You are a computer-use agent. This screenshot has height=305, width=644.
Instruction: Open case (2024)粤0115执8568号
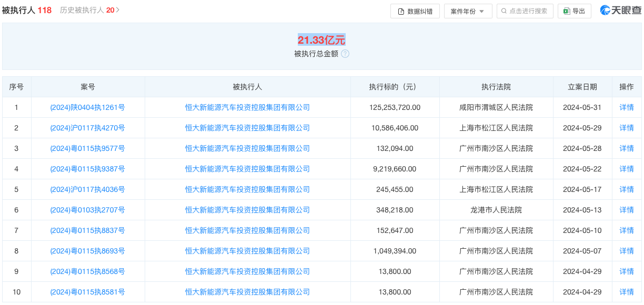(x=87, y=271)
